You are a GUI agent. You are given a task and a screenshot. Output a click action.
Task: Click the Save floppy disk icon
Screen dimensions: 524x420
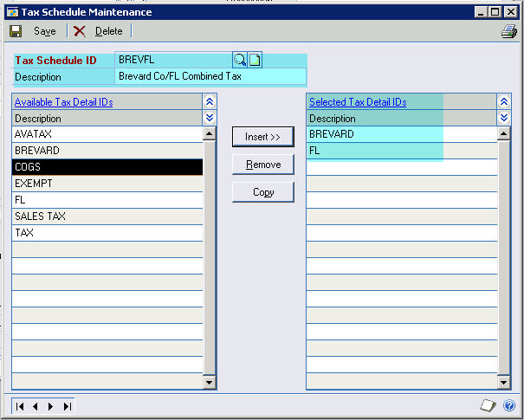(x=16, y=31)
